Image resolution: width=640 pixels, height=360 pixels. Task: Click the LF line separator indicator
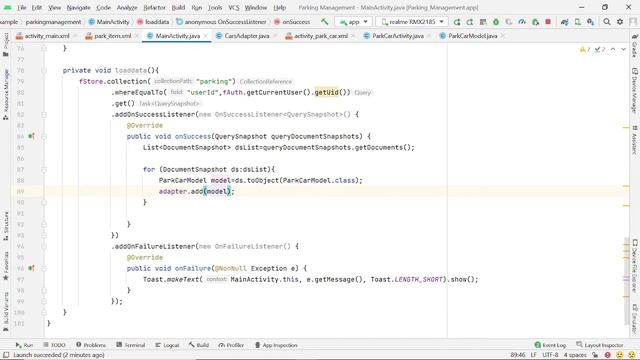pyautogui.click(x=533, y=355)
